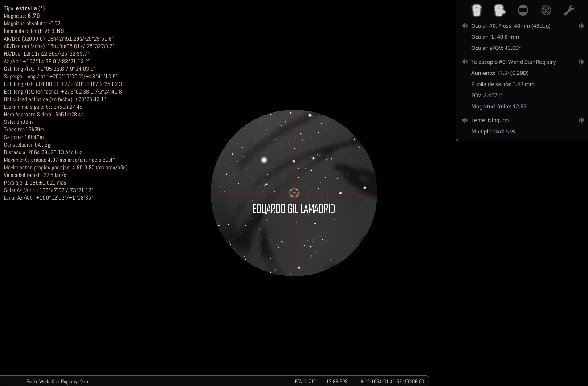Click 'Earth, World Star Registry, 0 m' location in status bar
This screenshot has width=588, height=386.
coord(57,382)
